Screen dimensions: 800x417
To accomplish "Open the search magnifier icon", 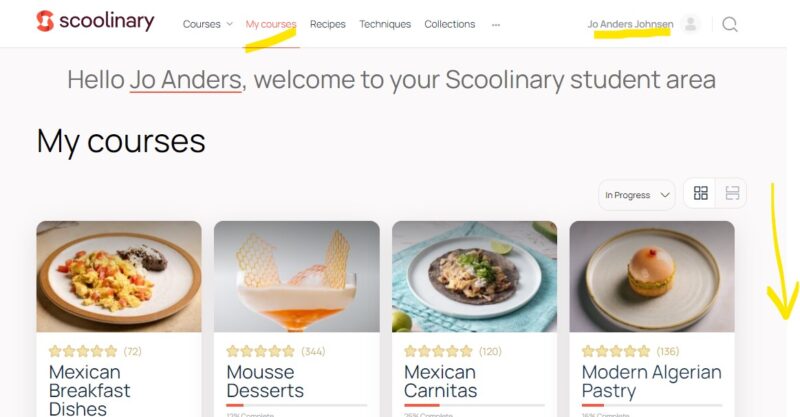I will [x=730, y=24].
